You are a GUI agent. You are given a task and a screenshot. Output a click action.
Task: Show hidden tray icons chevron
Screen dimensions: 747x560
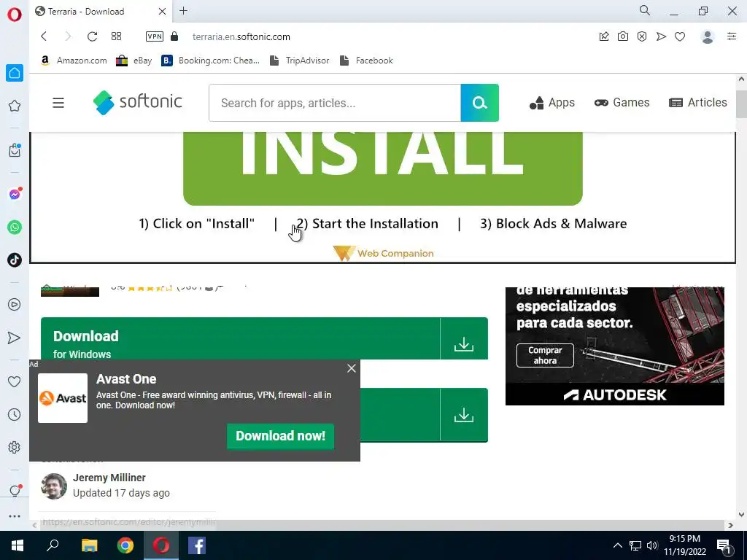tap(617, 545)
